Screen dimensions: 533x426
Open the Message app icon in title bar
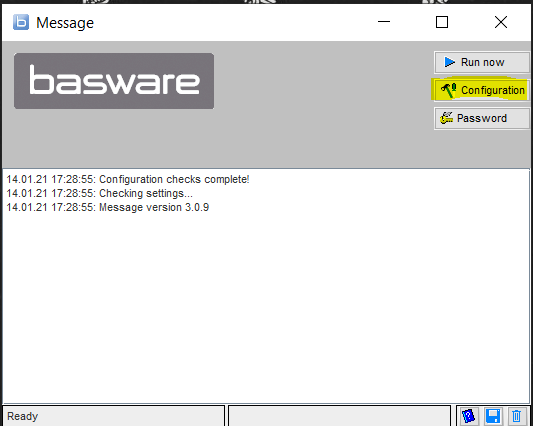click(21, 22)
